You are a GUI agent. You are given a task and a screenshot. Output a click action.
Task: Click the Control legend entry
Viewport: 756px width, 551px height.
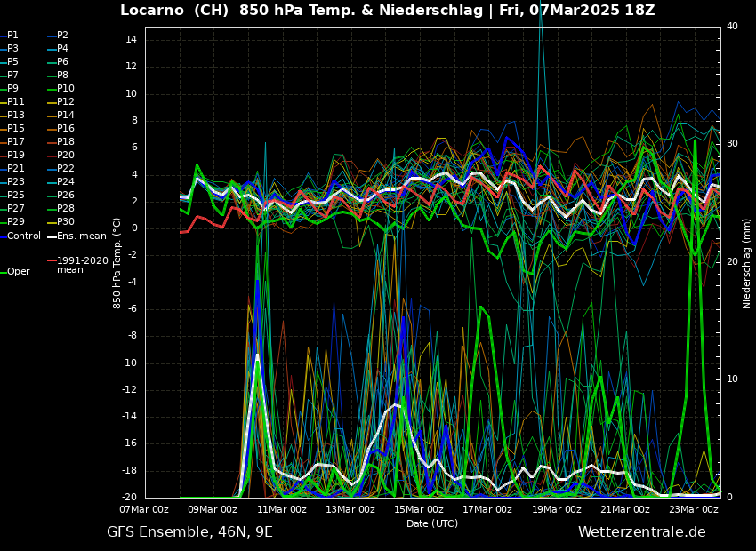[24, 236]
